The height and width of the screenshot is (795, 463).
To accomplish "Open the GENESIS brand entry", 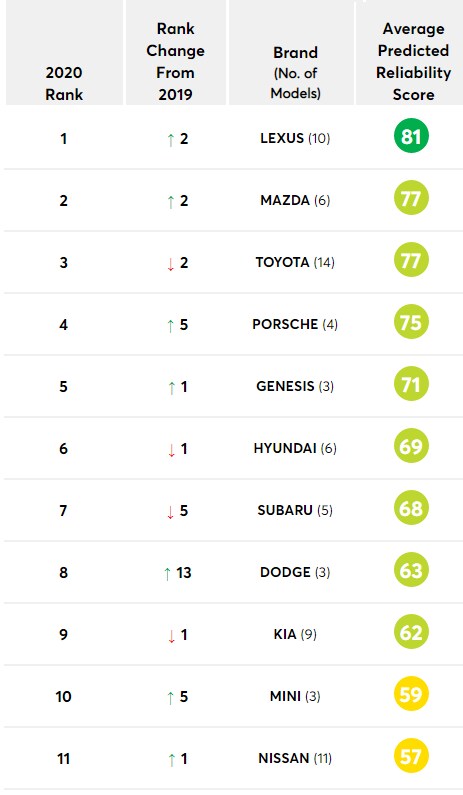I will click(295, 386).
